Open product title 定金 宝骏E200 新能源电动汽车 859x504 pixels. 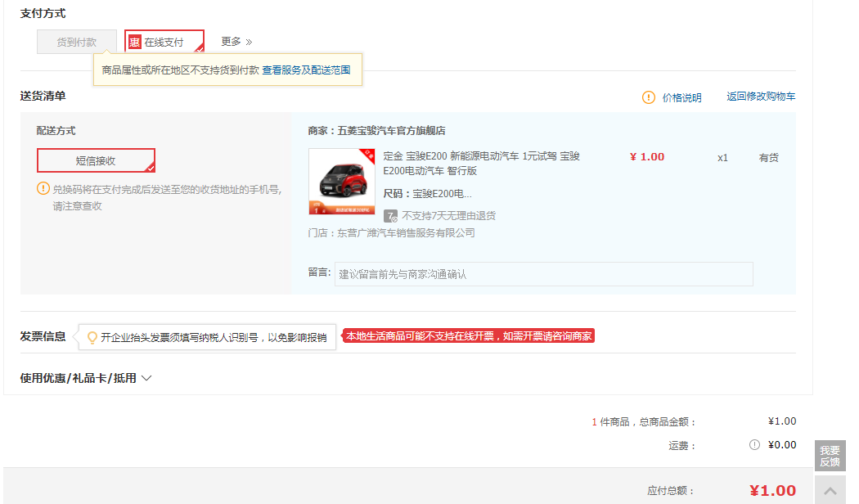point(481,164)
